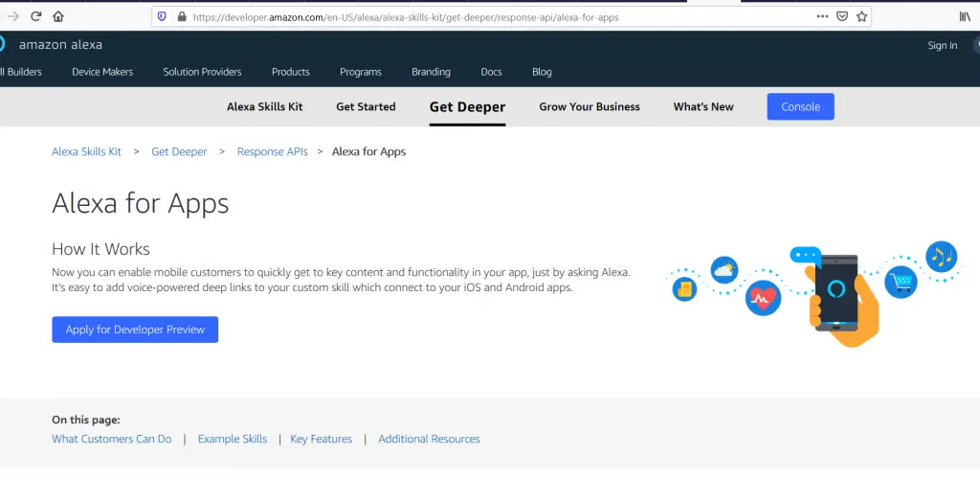
Task: Open the Docs menu
Action: coord(491,72)
